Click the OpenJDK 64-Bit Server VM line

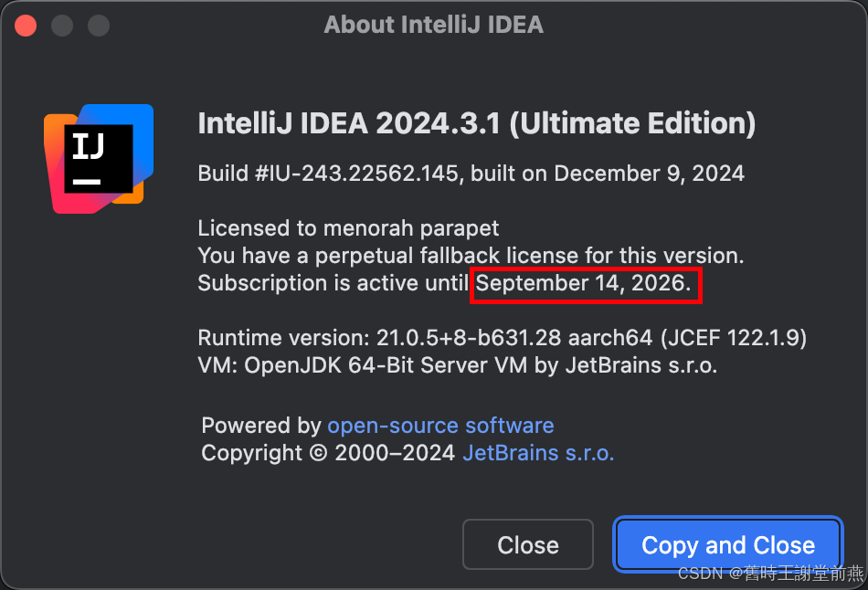[457, 366]
